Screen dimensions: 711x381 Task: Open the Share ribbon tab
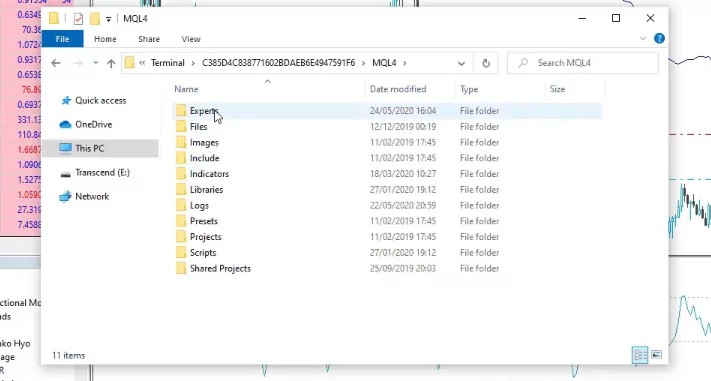click(x=149, y=39)
